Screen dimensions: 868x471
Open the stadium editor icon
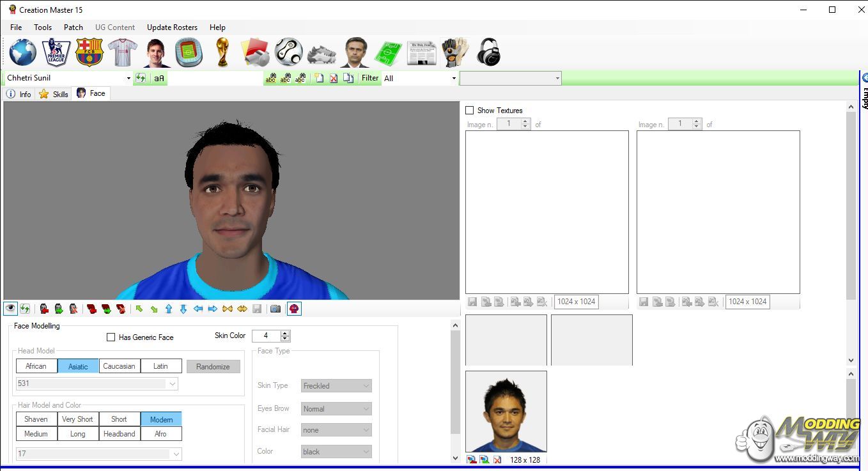pyautogui.click(x=189, y=52)
